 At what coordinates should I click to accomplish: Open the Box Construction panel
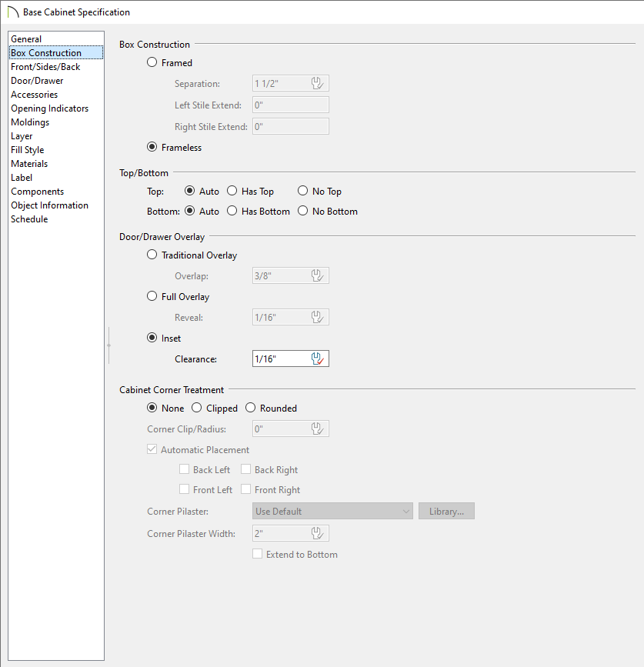coord(55,53)
